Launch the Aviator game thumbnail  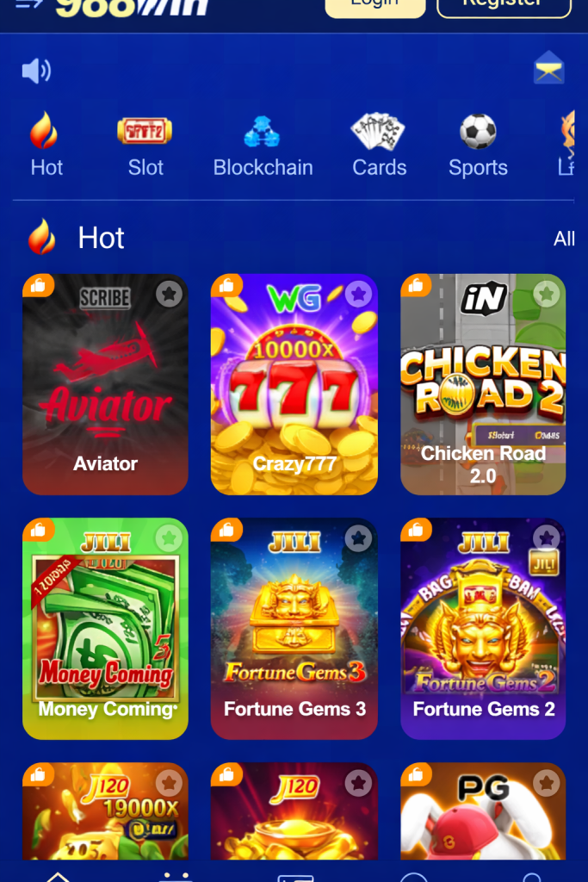[x=105, y=384]
